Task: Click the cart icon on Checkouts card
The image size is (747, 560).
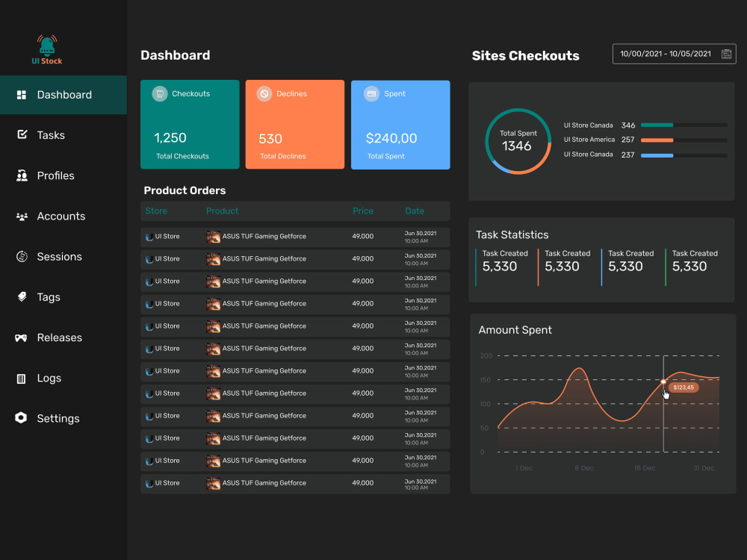Action: [160, 94]
